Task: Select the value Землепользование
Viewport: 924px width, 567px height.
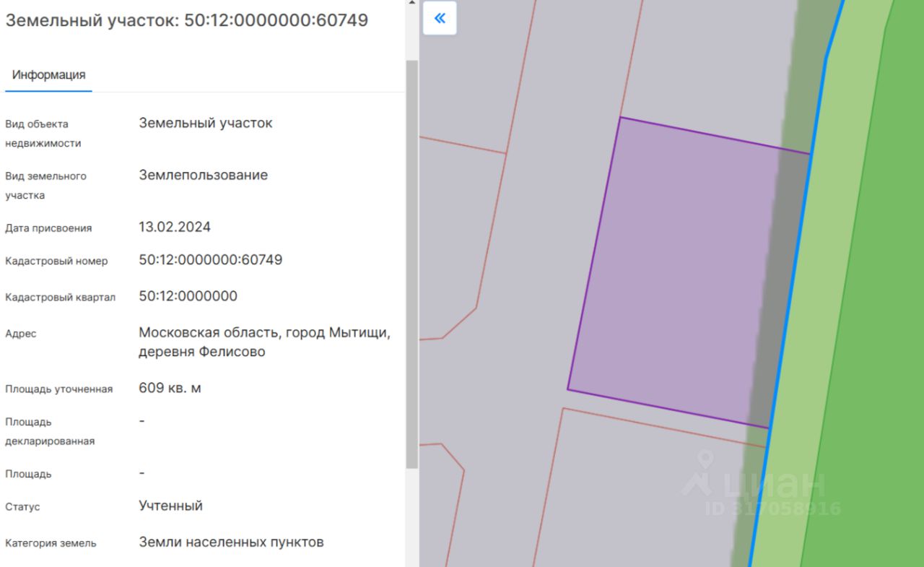Action: tap(204, 175)
